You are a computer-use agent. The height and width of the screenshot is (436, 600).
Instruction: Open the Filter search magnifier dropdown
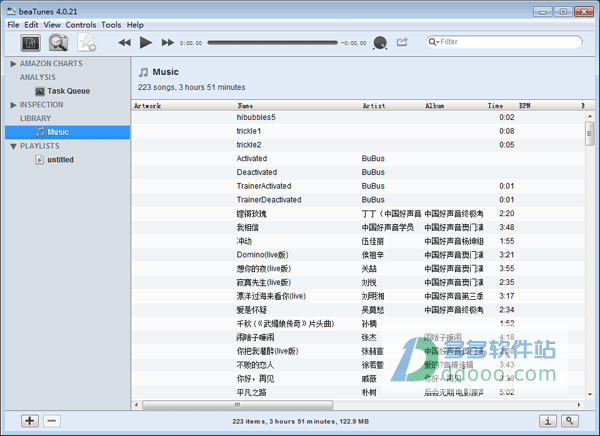(x=434, y=42)
